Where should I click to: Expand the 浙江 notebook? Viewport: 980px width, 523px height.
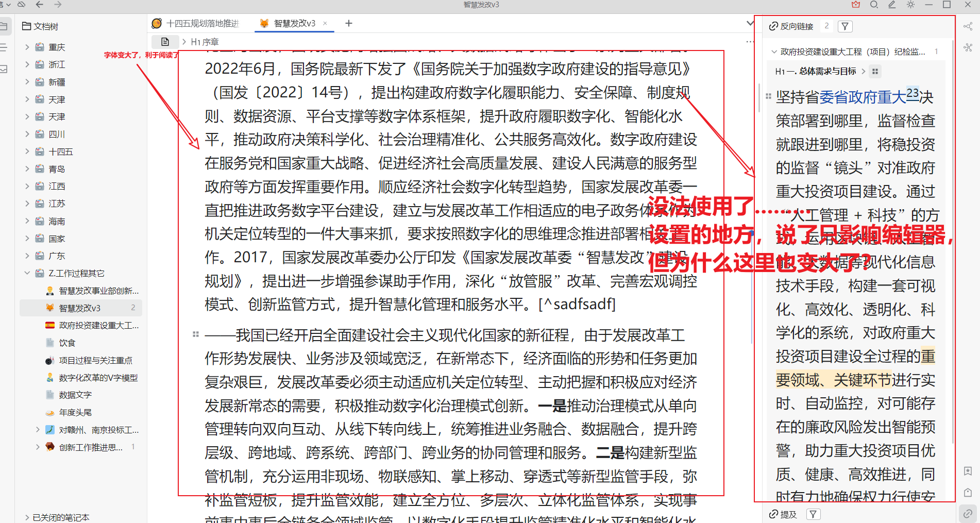tap(27, 64)
